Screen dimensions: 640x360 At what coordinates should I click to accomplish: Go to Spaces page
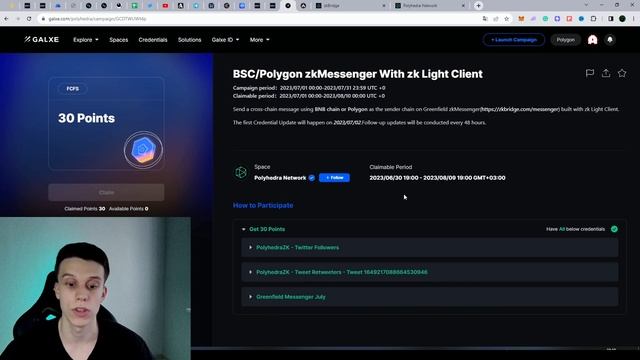coord(118,40)
